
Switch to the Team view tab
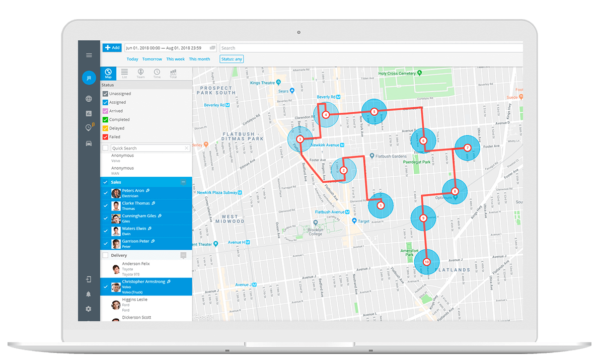140,74
